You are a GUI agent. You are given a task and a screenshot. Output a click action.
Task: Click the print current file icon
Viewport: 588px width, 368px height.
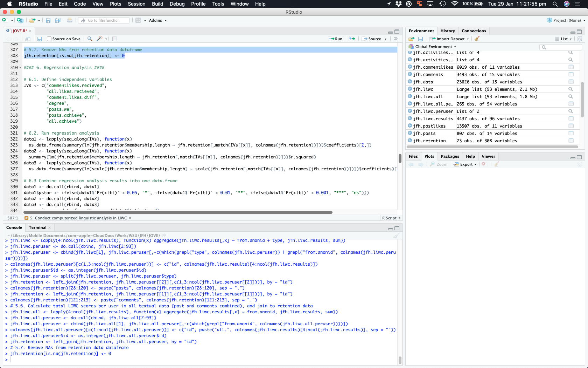point(70,20)
